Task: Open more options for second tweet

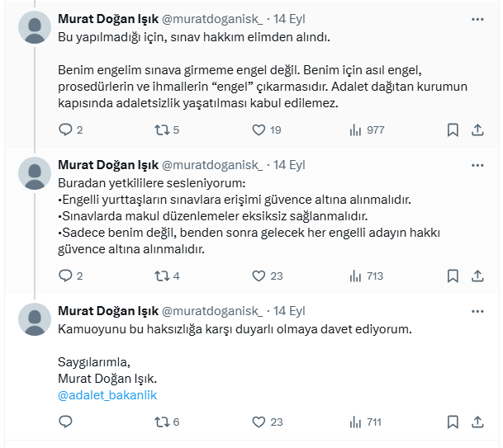Action: coord(477,166)
